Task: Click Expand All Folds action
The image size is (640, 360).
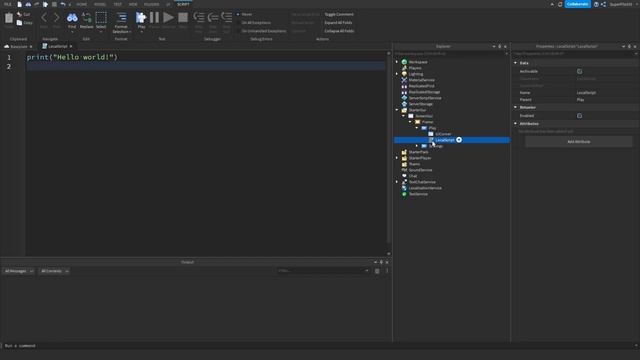Action: [x=338, y=23]
